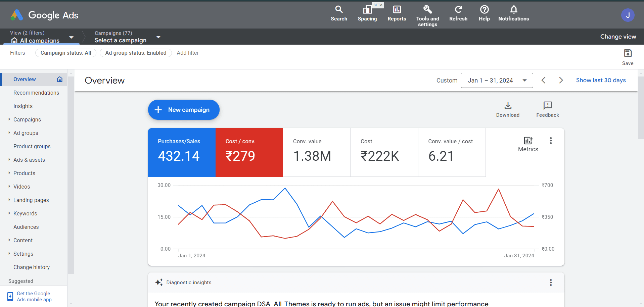Click the Search icon
The image size is (644, 307).
click(x=339, y=13)
